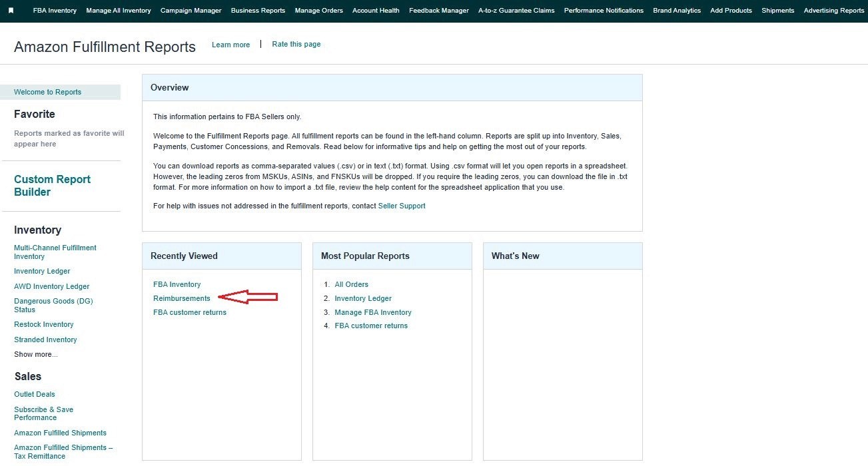
Task: Open Stranded Inventory report
Action: 45,340
